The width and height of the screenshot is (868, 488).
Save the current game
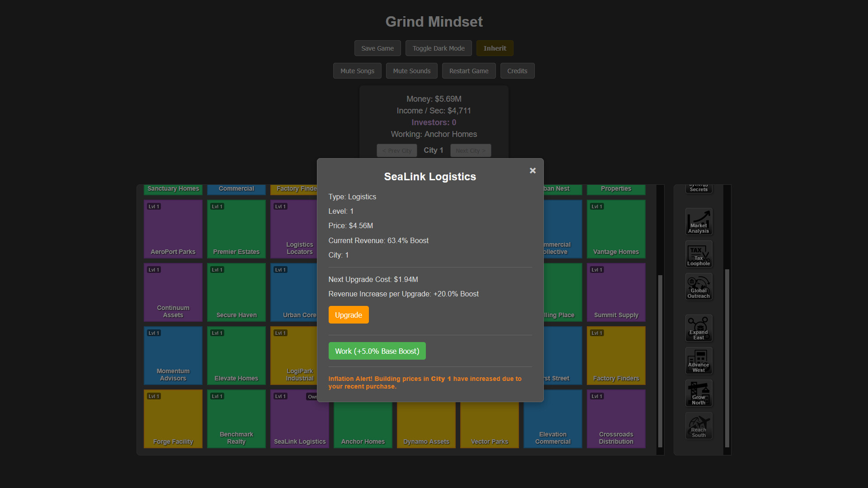pos(377,48)
